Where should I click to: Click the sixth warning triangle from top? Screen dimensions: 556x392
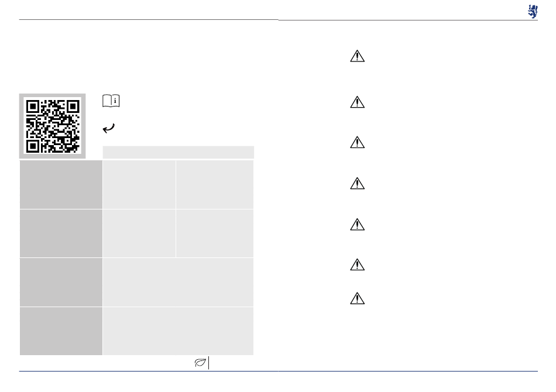[x=357, y=265]
